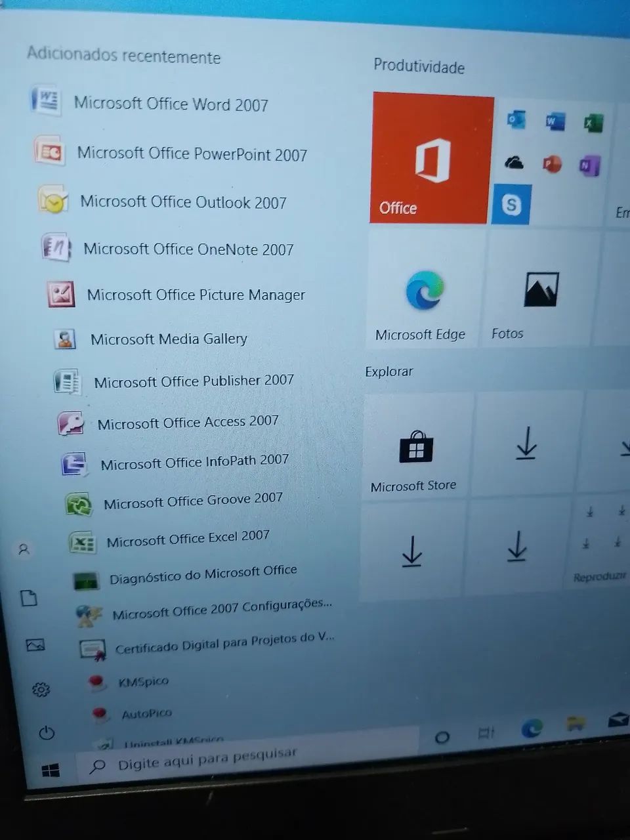Click the Excel 2007 icon

[x=82, y=543]
